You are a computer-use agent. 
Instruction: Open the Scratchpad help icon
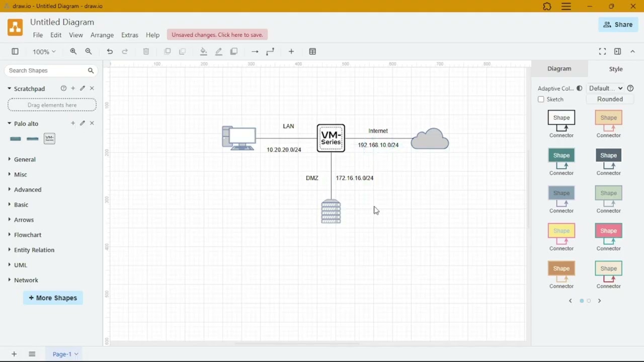pos(63,88)
